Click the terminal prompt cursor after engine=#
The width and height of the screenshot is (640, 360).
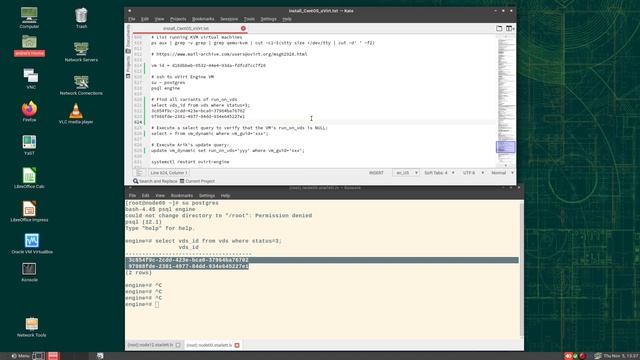(x=157, y=304)
